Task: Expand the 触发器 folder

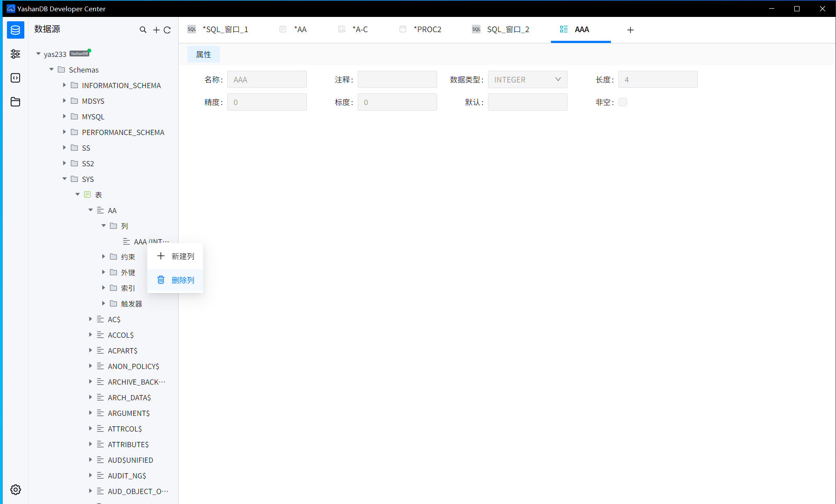Action: coord(103,303)
